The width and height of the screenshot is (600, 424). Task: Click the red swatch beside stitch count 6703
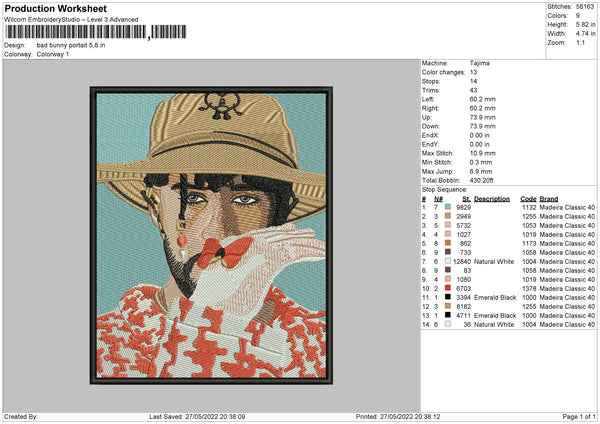coord(448,288)
